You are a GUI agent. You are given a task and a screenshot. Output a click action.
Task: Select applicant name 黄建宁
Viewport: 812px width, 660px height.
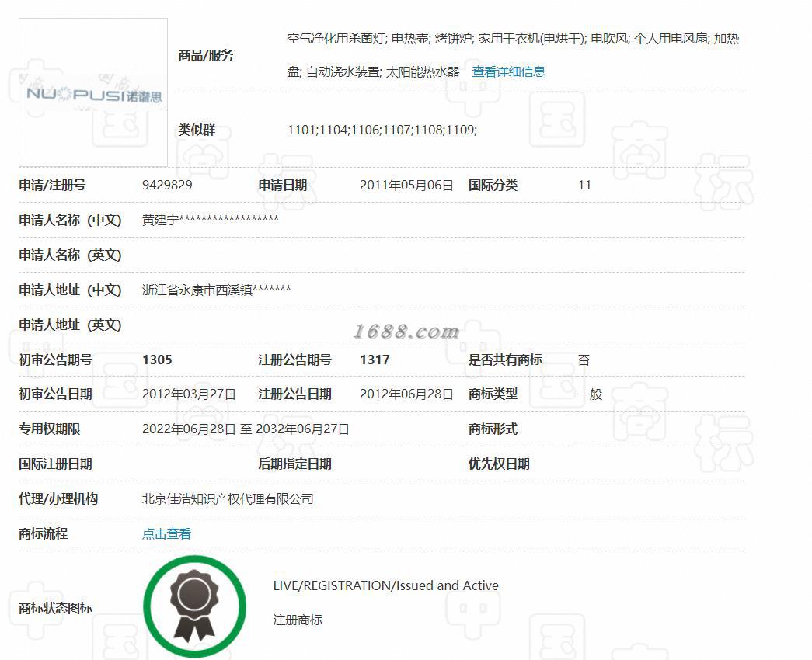click(160, 220)
